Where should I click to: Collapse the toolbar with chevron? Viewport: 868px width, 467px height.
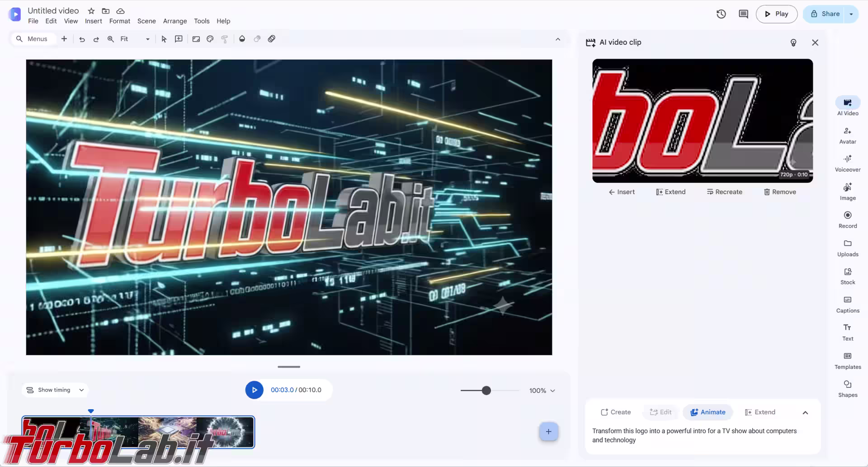tap(558, 39)
